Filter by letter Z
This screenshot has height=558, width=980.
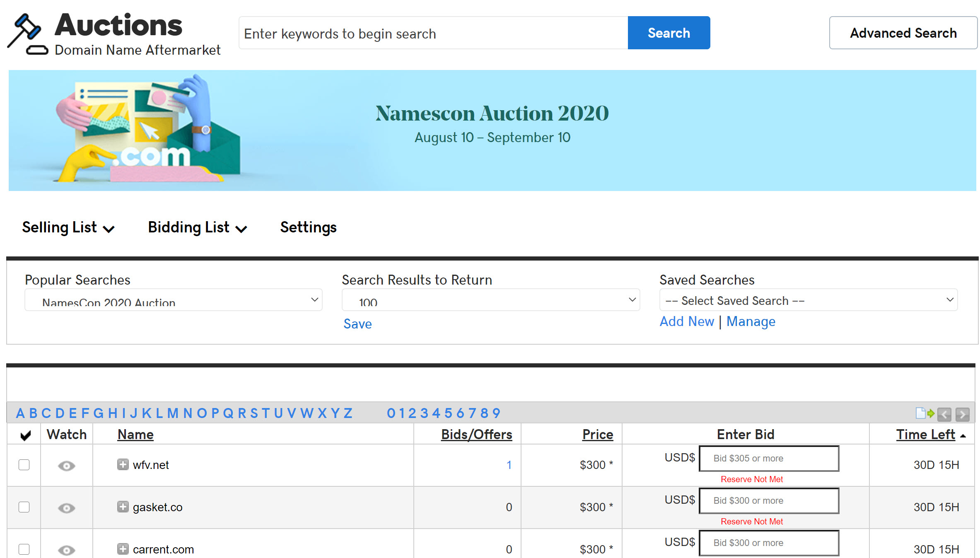[x=348, y=413]
